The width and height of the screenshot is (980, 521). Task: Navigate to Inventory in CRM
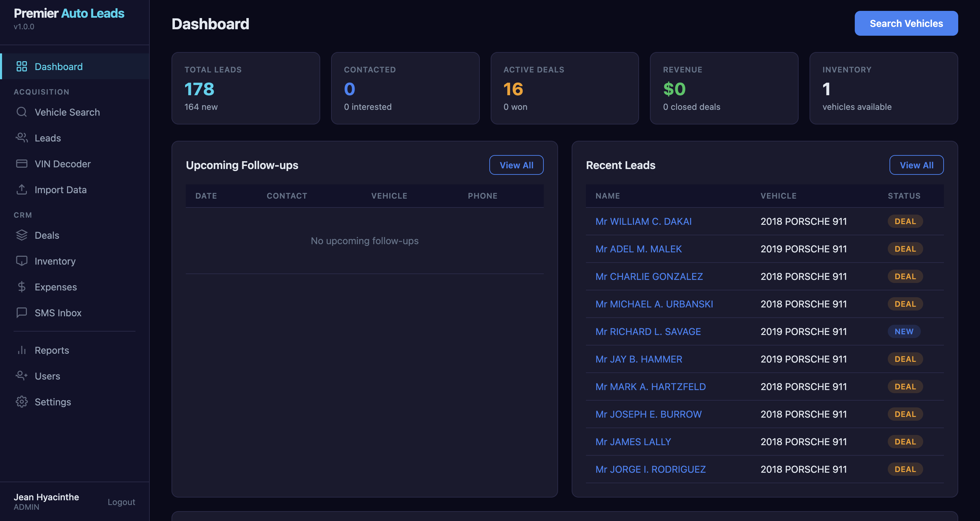click(x=75, y=261)
